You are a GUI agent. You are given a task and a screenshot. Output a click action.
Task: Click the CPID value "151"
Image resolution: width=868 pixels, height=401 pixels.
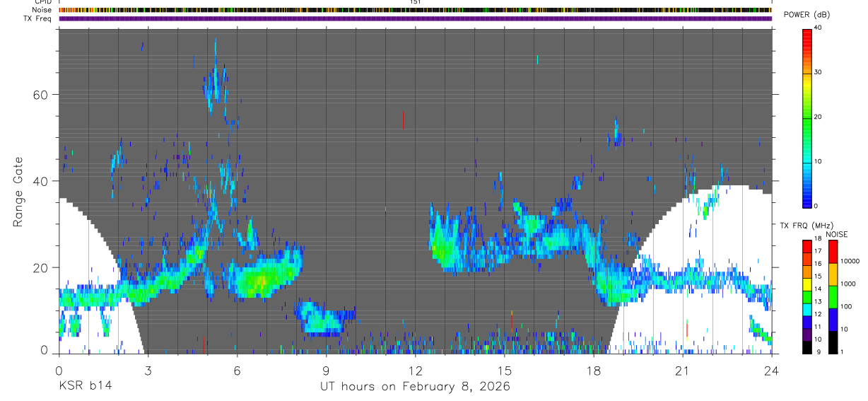416,2
